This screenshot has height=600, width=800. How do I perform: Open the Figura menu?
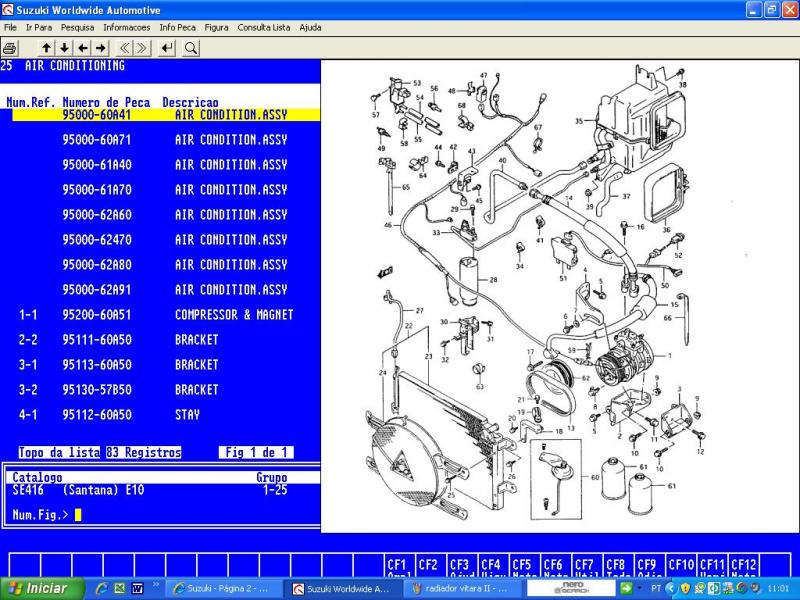click(216, 28)
